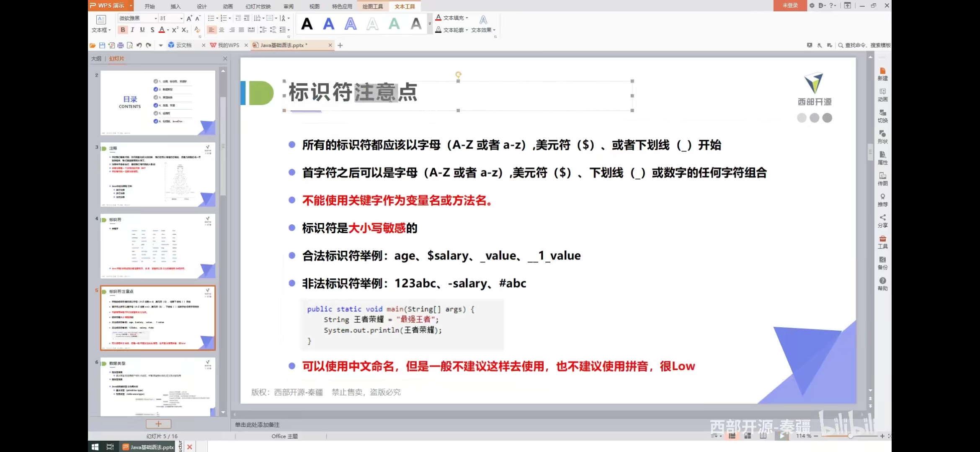Click the Print icon in quick toolbar
Viewport: 980px width, 452px height.
121,45
